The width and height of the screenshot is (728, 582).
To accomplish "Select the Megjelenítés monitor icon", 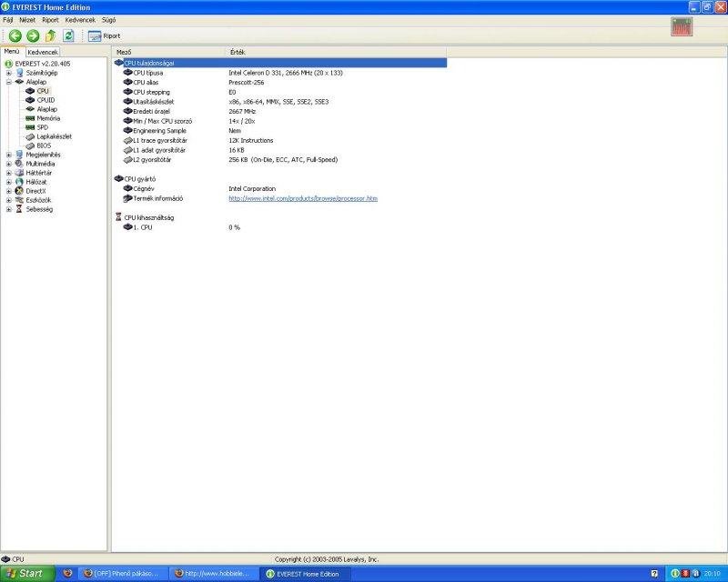I will (x=19, y=155).
